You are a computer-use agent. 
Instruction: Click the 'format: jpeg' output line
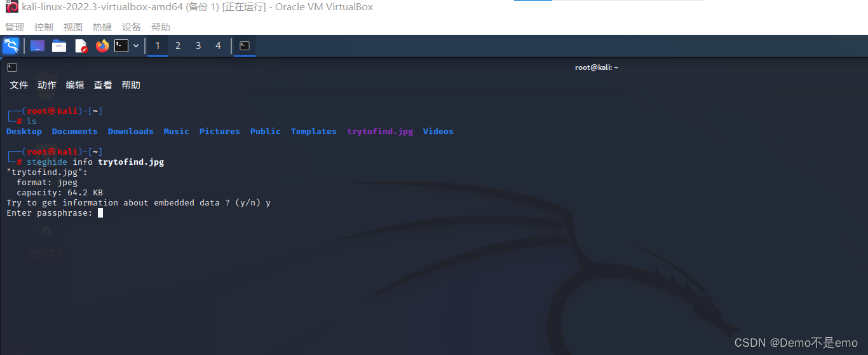(x=47, y=183)
